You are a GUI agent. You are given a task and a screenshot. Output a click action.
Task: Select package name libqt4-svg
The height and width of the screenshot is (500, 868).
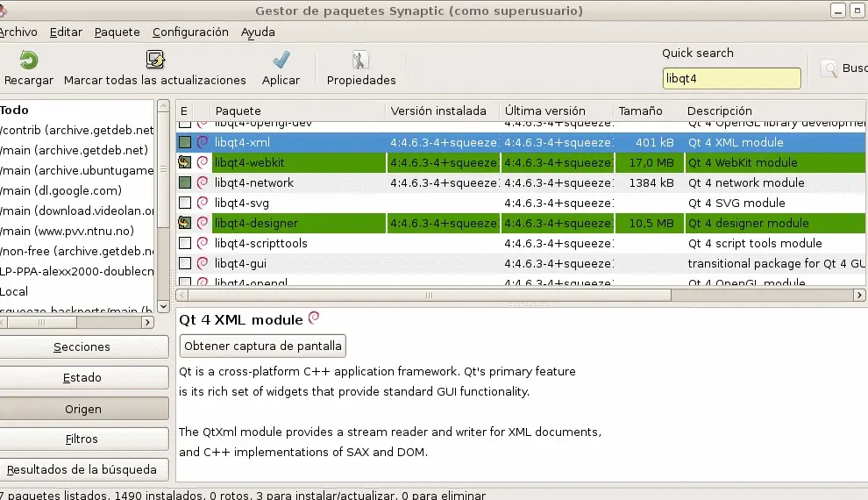tap(242, 203)
